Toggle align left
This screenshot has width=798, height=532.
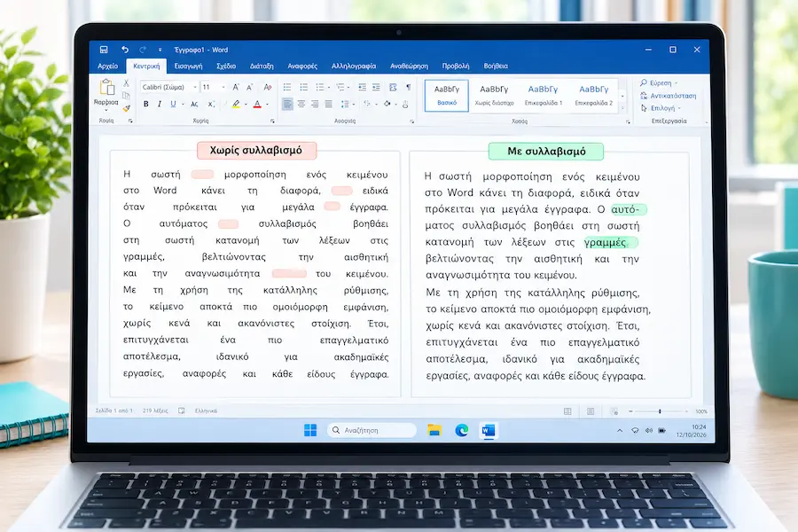pyautogui.click(x=287, y=104)
